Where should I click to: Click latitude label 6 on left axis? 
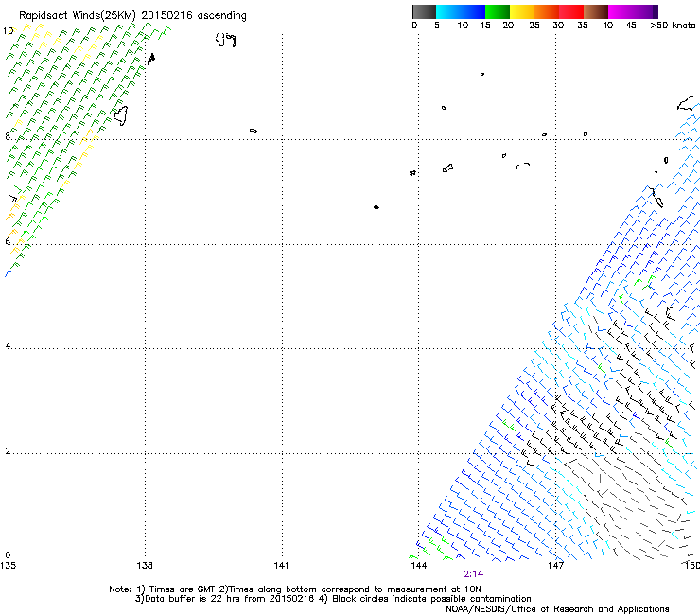(8, 241)
